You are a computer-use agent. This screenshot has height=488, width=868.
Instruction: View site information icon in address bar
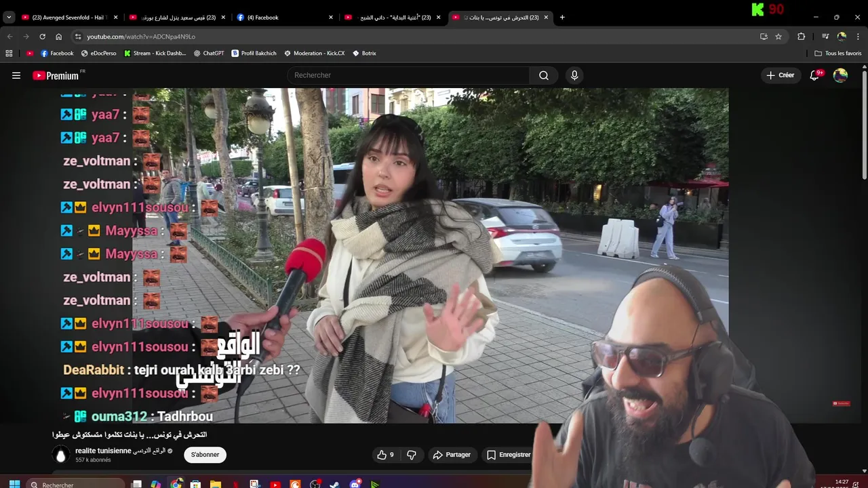(x=78, y=37)
